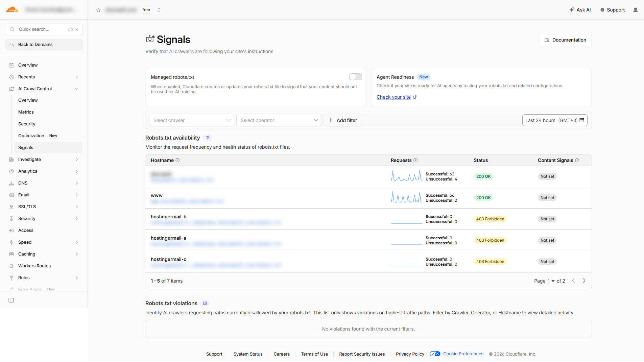Expand the Recents menu chevron
The width and height of the screenshot is (644, 362).
click(x=77, y=77)
